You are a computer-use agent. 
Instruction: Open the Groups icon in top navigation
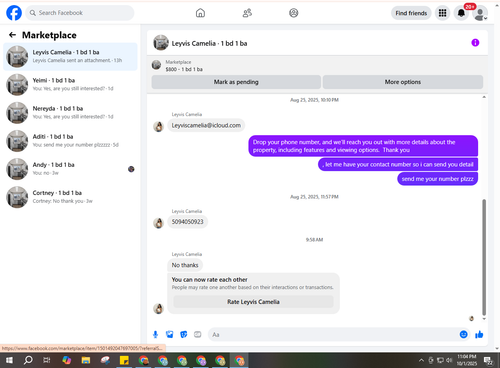click(294, 13)
